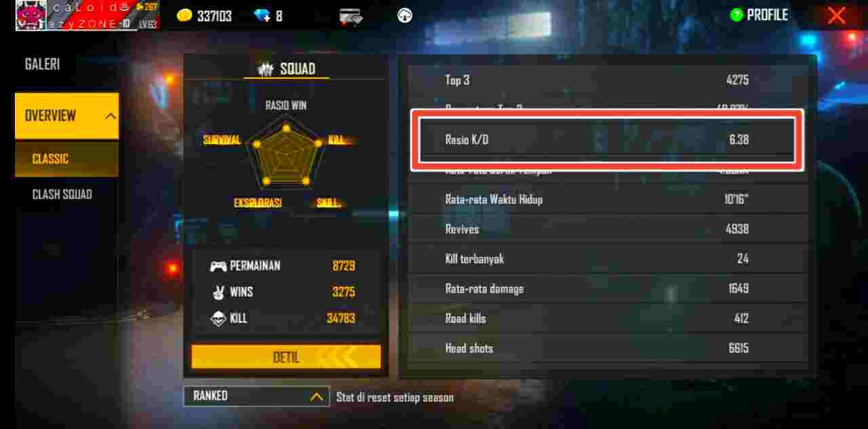The height and width of the screenshot is (429, 868).
Task: Click the green question mark next to PROFILE
Action: [x=736, y=15]
